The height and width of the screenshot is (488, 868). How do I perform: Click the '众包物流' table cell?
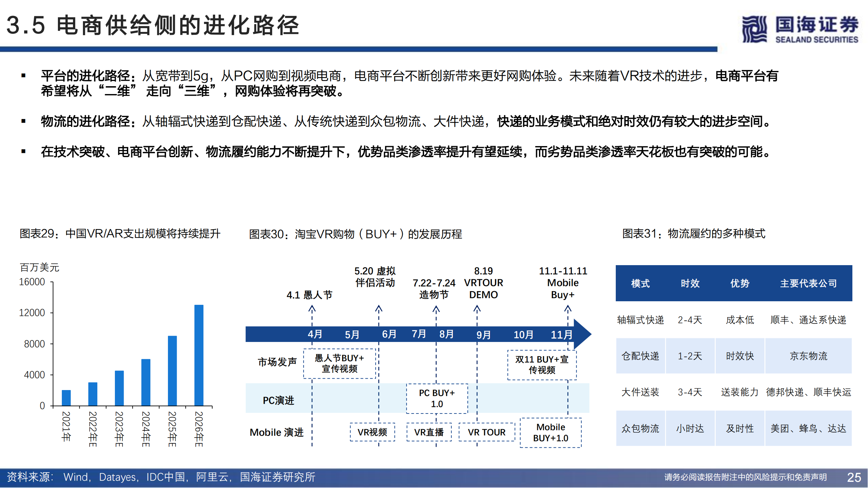(641, 429)
